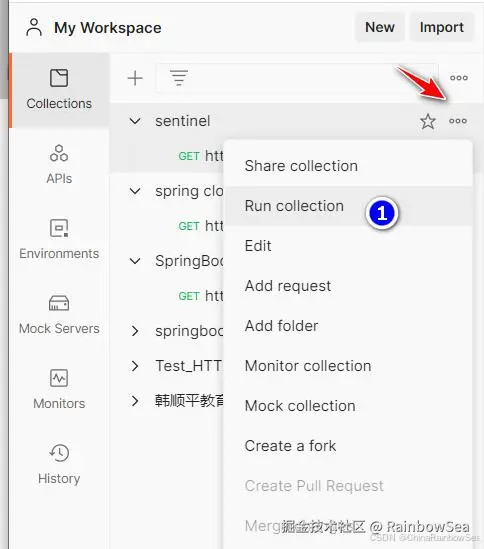Open the APIs sidebar section
Image resolution: width=484 pixels, height=549 pixels.
(x=59, y=165)
